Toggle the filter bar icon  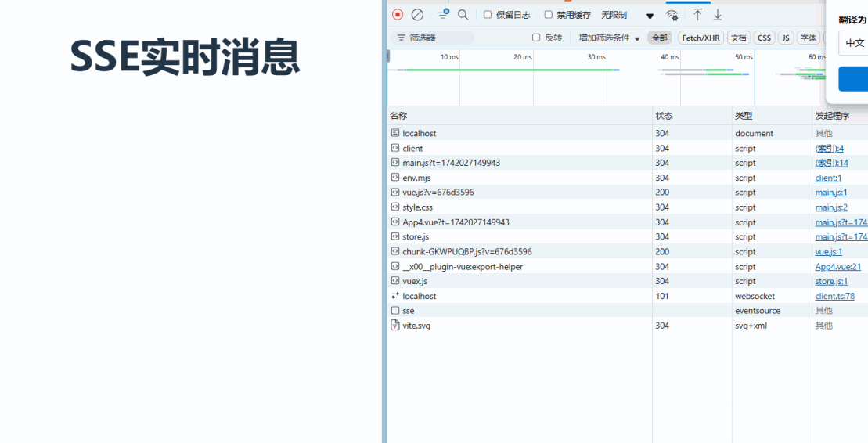point(443,14)
